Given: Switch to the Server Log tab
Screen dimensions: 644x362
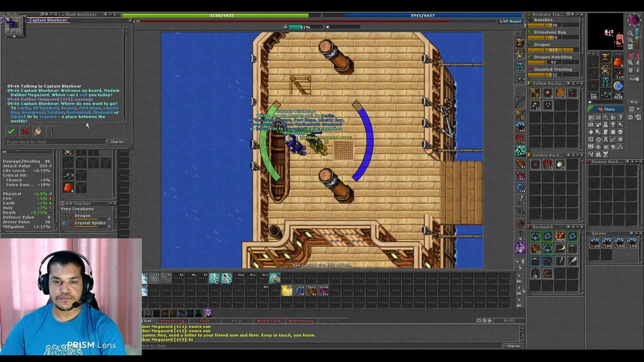Looking at the screenshot, I should point(172,321).
